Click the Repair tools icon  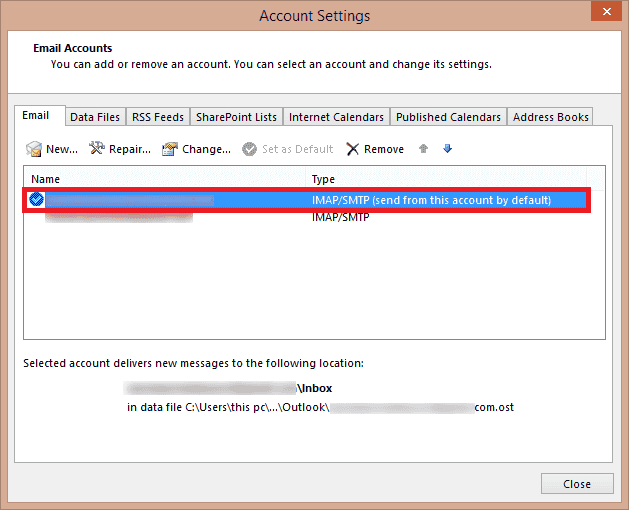(97, 149)
